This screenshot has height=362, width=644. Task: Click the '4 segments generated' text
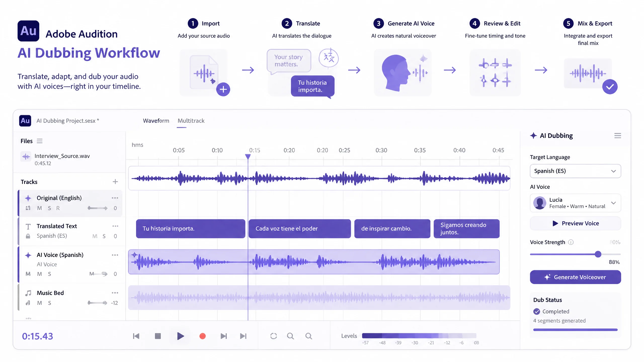pyautogui.click(x=559, y=321)
